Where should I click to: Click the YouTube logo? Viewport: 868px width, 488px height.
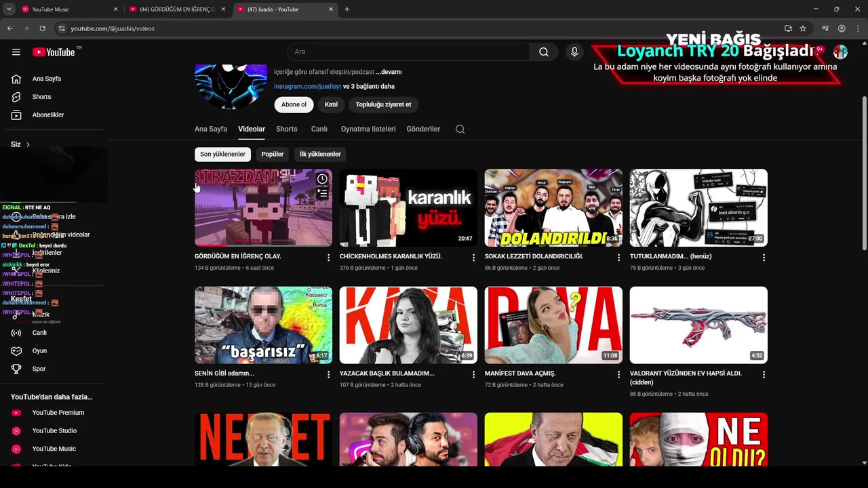[54, 52]
